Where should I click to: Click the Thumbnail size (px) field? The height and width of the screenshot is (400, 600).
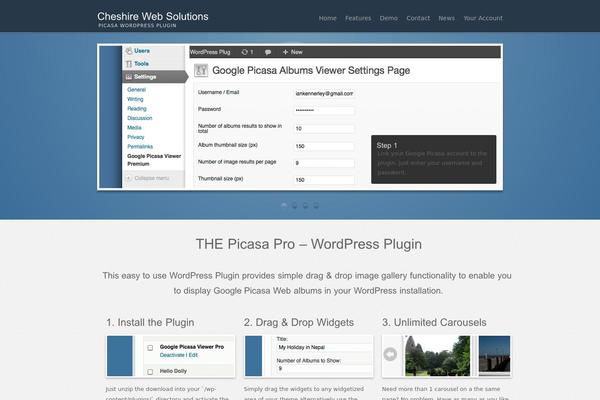click(324, 180)
